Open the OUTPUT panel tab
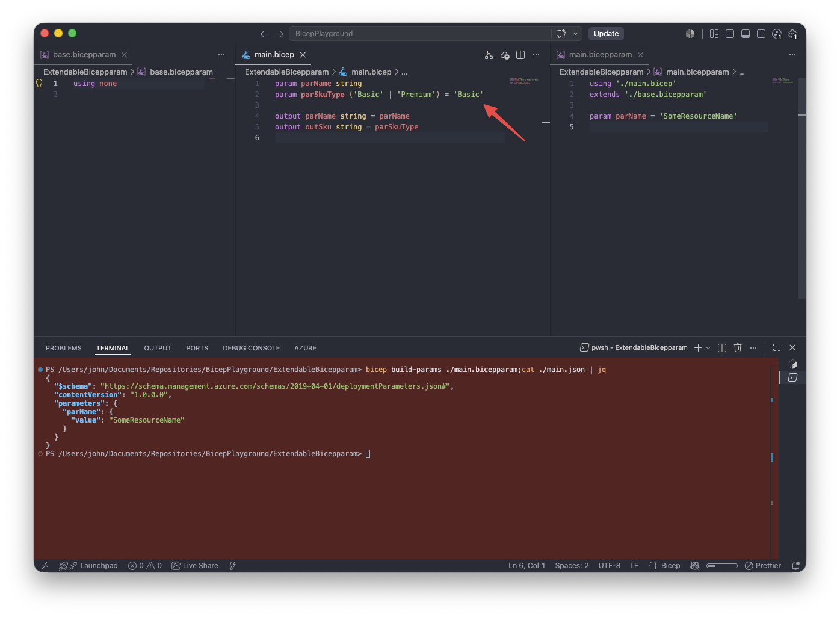 [x=158, y=348]
